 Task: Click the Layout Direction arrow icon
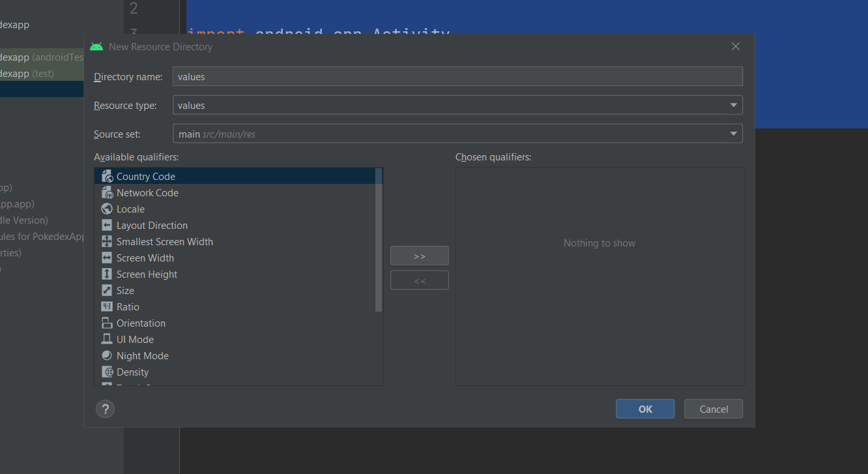[x=107, y=225]
